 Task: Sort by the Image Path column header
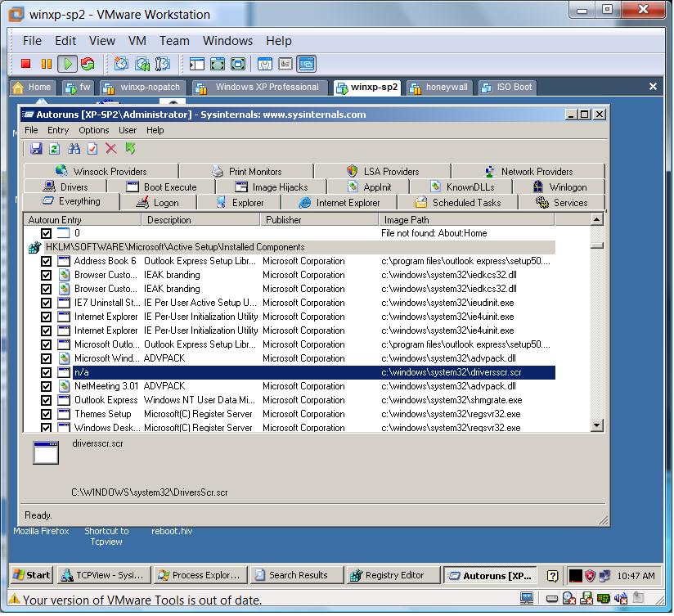(x=466, y=220)
